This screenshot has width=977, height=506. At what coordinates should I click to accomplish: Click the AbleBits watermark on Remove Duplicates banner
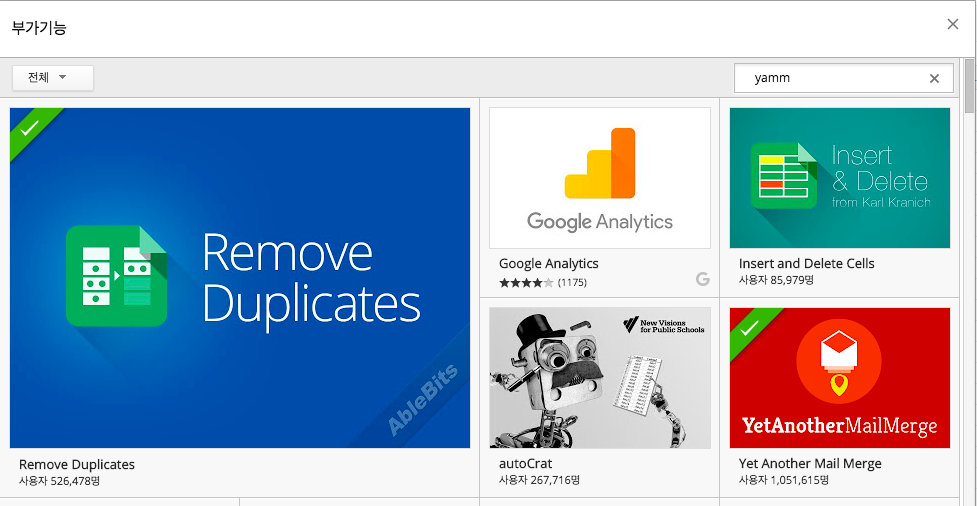tap(422, 402)
